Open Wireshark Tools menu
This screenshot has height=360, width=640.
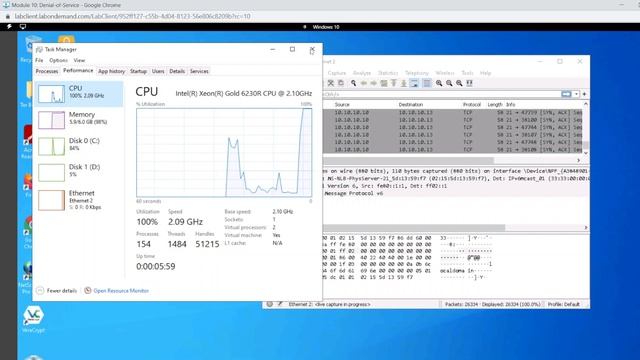point(467,73)
